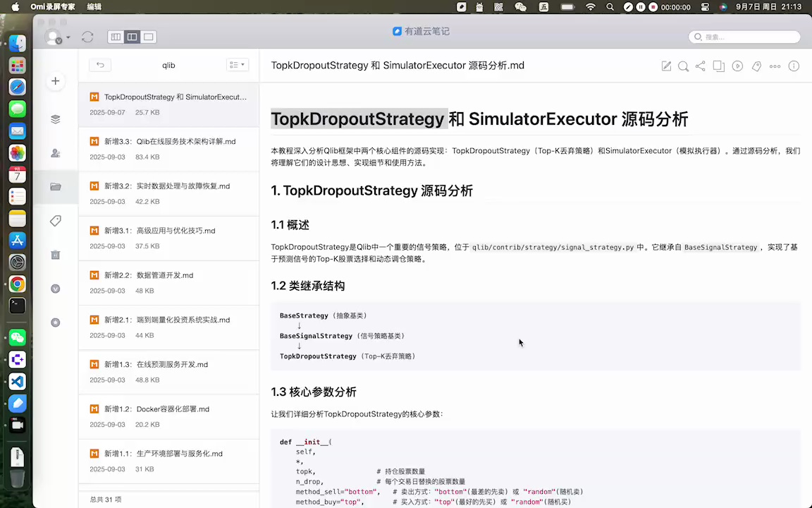The height and width of the screenshot is (508, 812).
Task: Open the Tags section in the left sidebar
Action: (56, 221)
